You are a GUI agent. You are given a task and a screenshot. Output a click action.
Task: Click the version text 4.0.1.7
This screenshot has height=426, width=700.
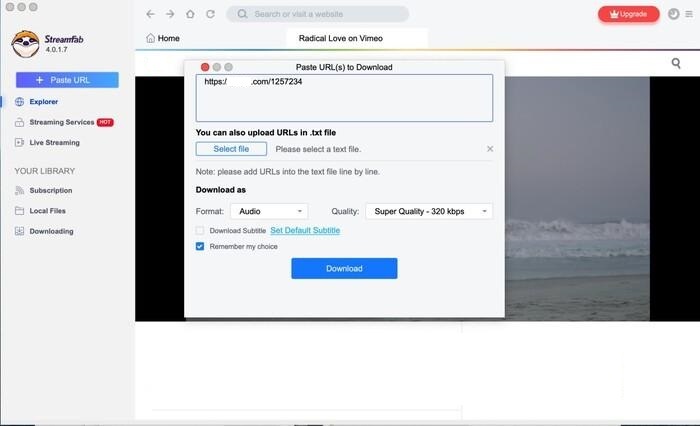(56, 50)
